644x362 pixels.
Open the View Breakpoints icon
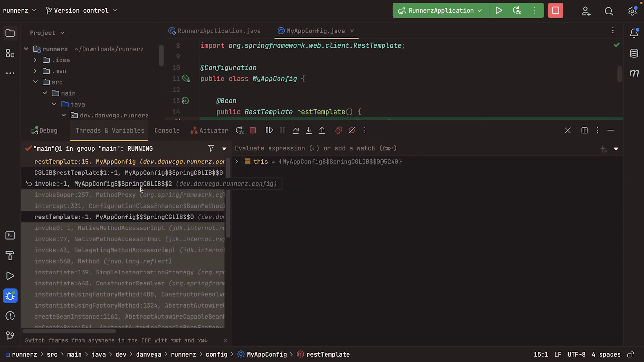pyautogui.click(x=338, y=130)
